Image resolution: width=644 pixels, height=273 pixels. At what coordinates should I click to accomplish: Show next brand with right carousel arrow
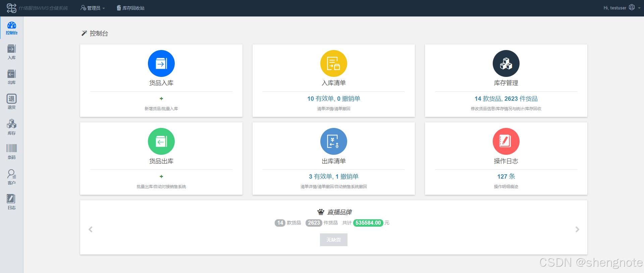click(577, 229)
